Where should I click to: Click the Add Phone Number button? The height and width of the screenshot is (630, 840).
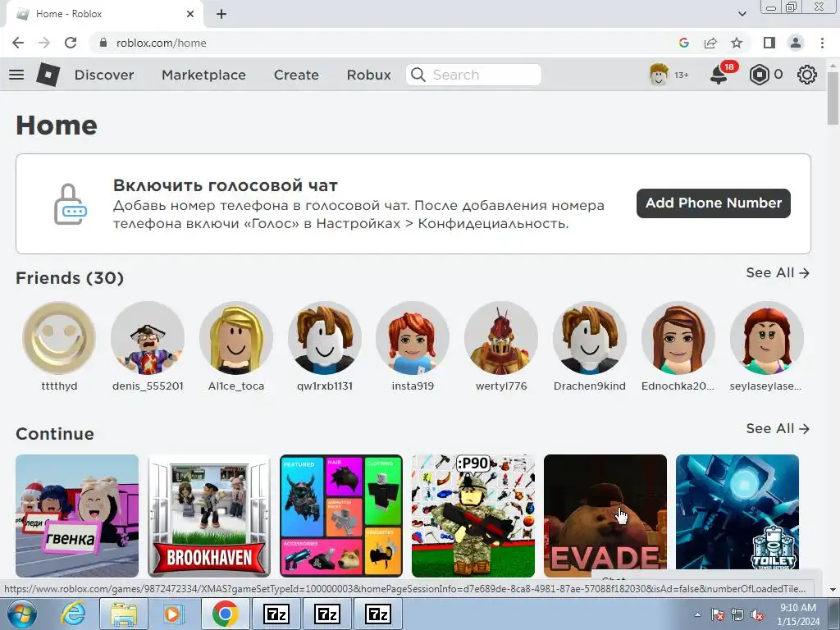pyautogui.click(x=713, y=203)
